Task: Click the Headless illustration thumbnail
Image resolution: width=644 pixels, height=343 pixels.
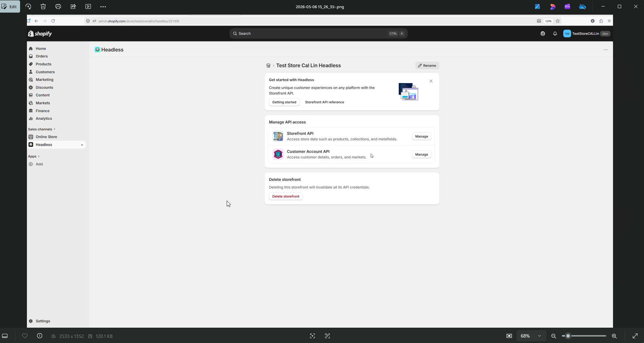Action: coord(408,91)
